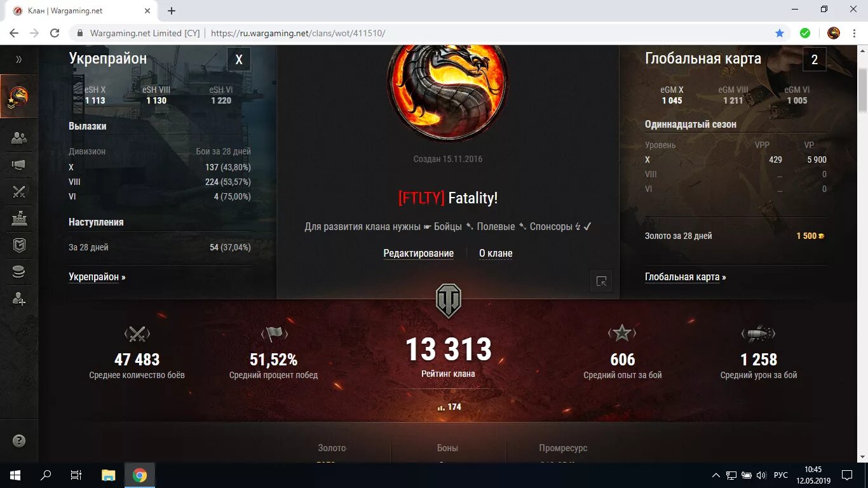Click the clan rating position 174

coord(449,407)
